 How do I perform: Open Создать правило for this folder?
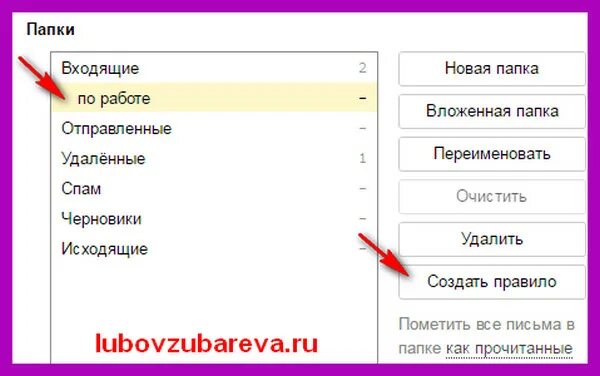(492, 282)
